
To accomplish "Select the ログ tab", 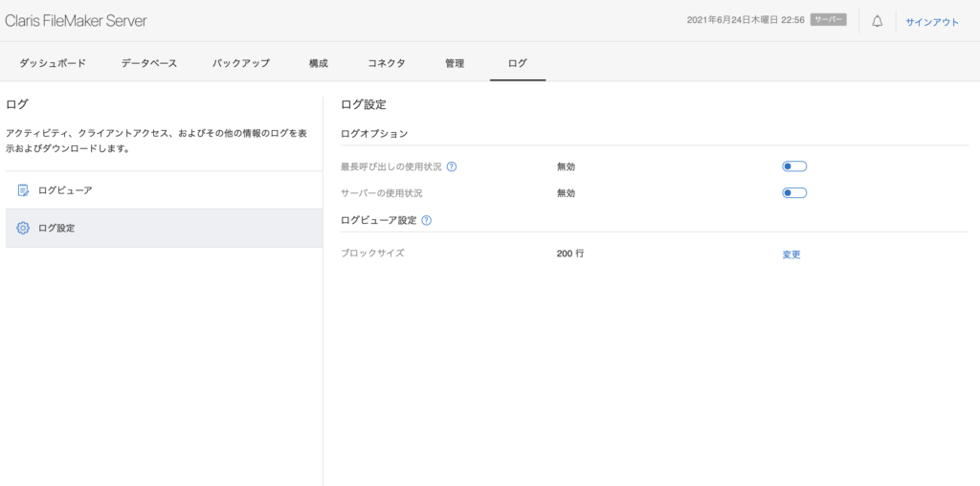I will click(x=517, y=63).
